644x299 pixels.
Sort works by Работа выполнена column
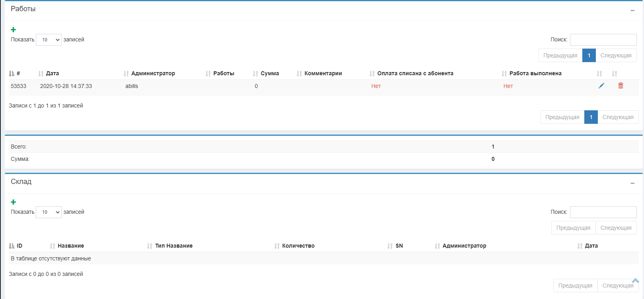(535, 73)
